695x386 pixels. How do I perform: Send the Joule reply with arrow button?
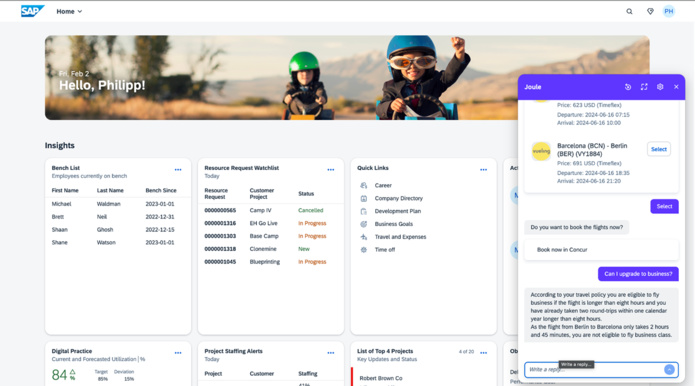click(669, 370)
